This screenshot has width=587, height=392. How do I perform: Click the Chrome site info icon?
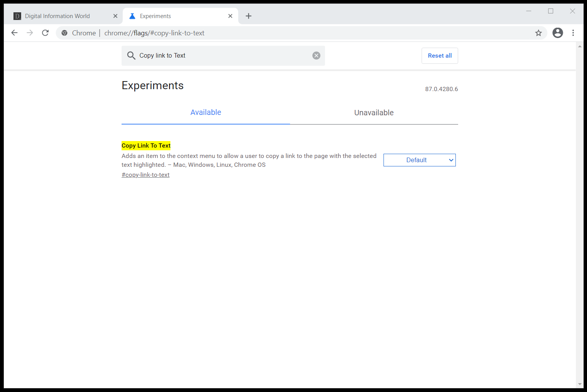(65, 33)
